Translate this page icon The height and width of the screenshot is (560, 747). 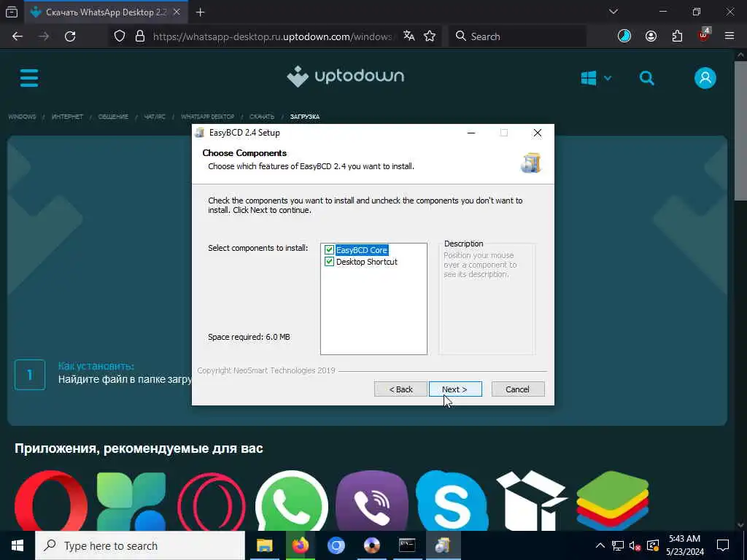point(409,36)
